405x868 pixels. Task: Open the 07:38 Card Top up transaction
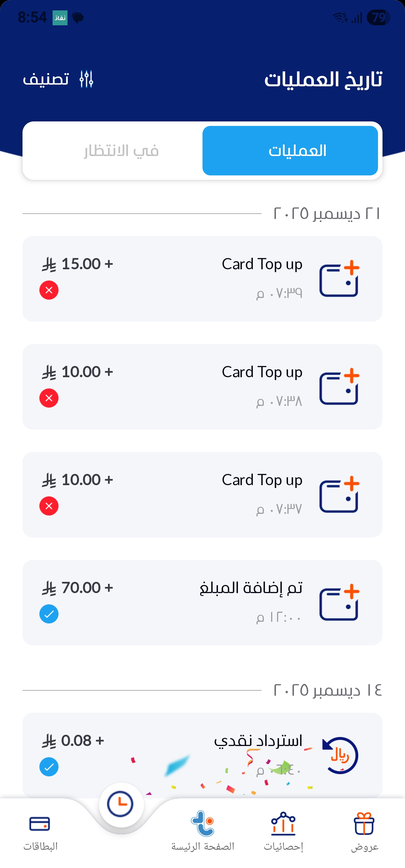pyautogui.click(x=202, y=386)
